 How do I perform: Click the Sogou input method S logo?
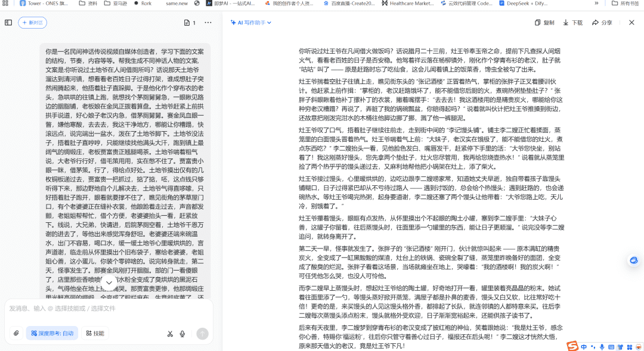pos(572,346)
